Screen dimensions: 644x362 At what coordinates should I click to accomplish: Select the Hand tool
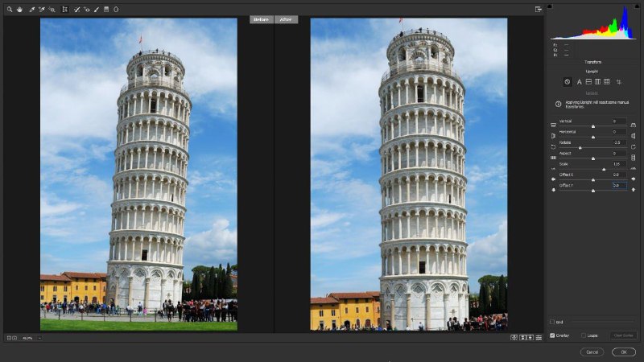[x=19, y=9]
